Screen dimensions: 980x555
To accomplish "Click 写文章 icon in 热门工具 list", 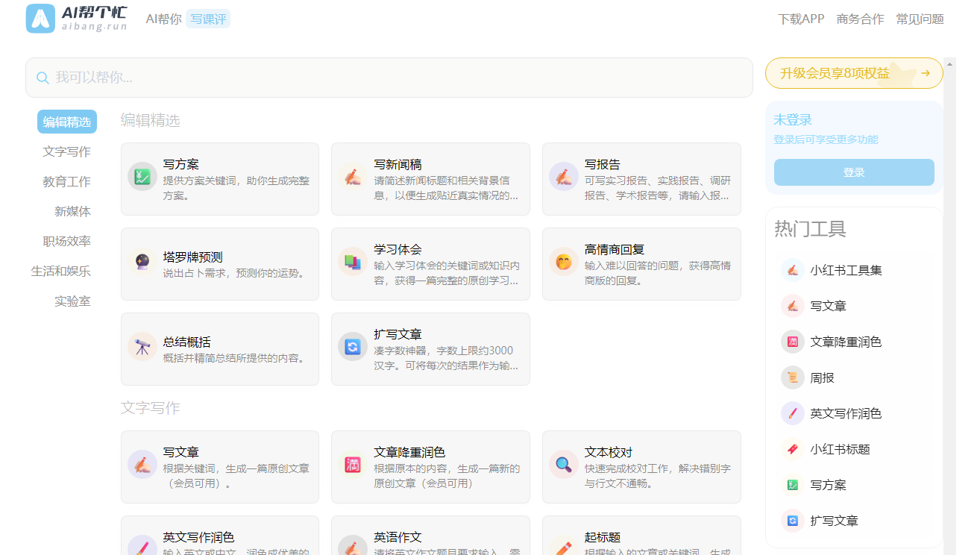I will (793, 306).
